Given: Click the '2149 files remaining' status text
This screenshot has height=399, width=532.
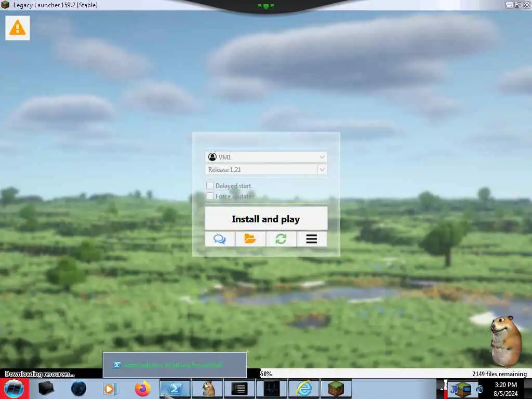Looking at the screenshot, I should (499, 374).
